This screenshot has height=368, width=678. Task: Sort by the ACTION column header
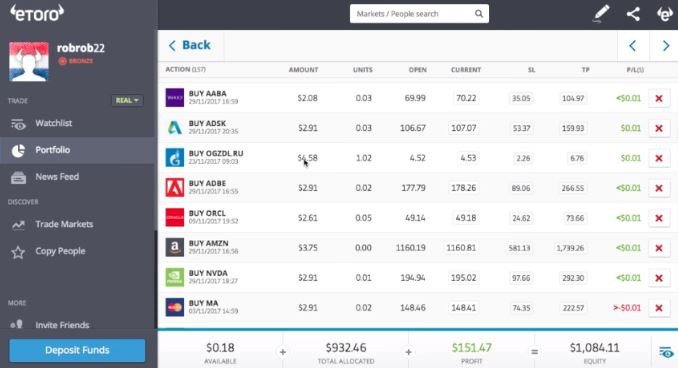pyautogui.click(x=185, y=69)
